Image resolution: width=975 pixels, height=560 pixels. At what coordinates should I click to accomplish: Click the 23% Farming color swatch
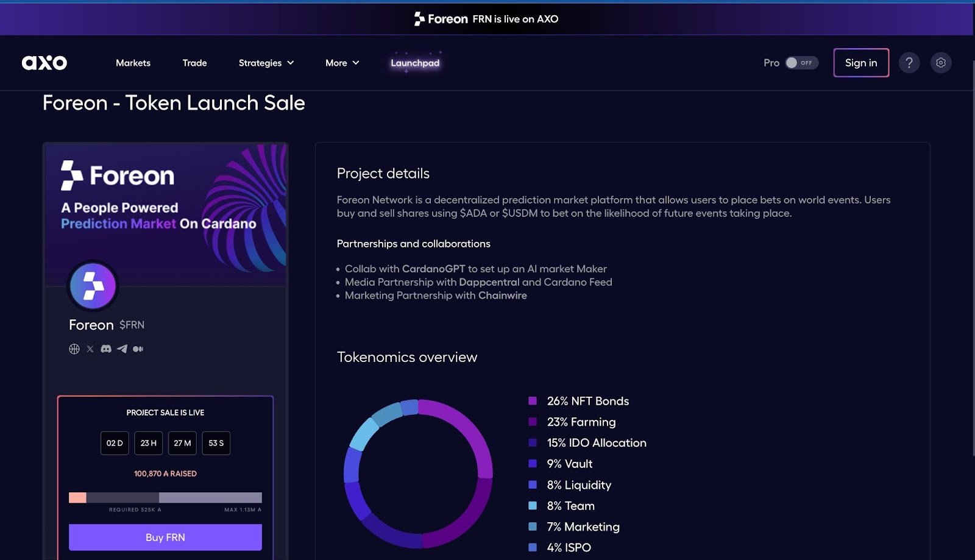(x=533, y=422)
